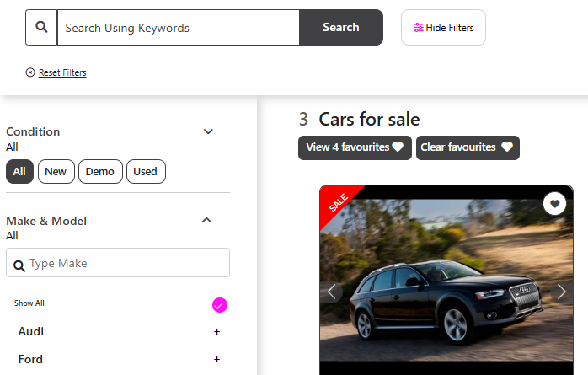Image resolution: width=588 pixels, height=375 pixels.
Task: Click the magnifying glass search icon
Action: point(41,28)
